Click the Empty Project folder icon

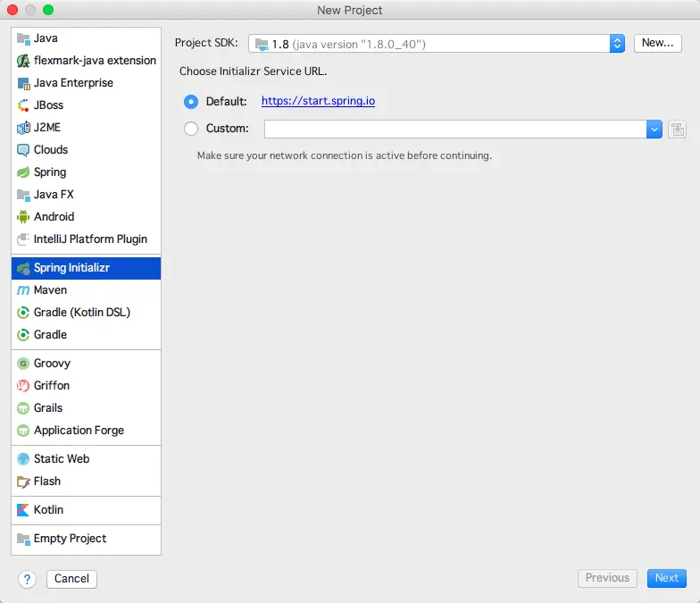tap(23, 539)
